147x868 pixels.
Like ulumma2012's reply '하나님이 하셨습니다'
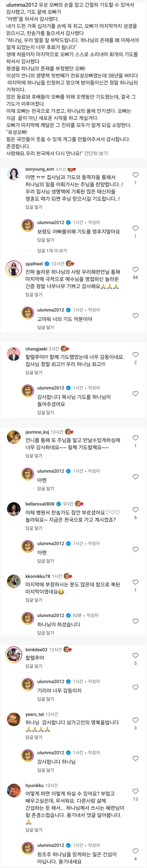135,621
